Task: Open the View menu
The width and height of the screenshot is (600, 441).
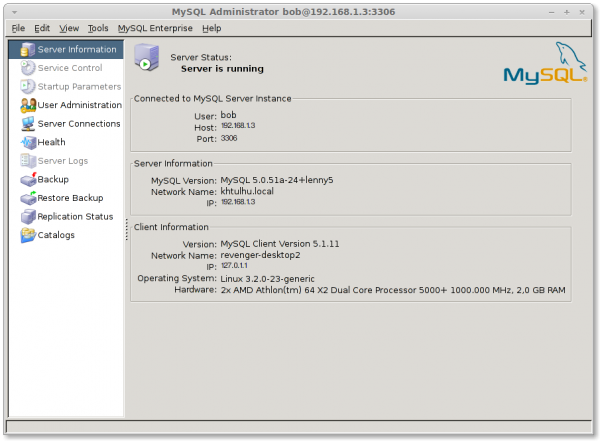Action: pyautogui.click(x=69, y=28)
